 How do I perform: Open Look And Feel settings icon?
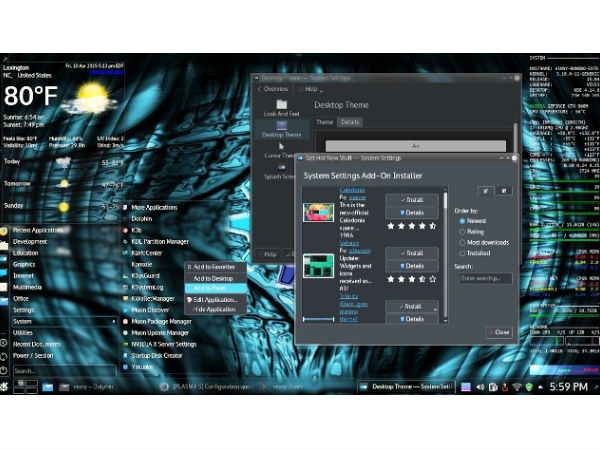(282, 105)
